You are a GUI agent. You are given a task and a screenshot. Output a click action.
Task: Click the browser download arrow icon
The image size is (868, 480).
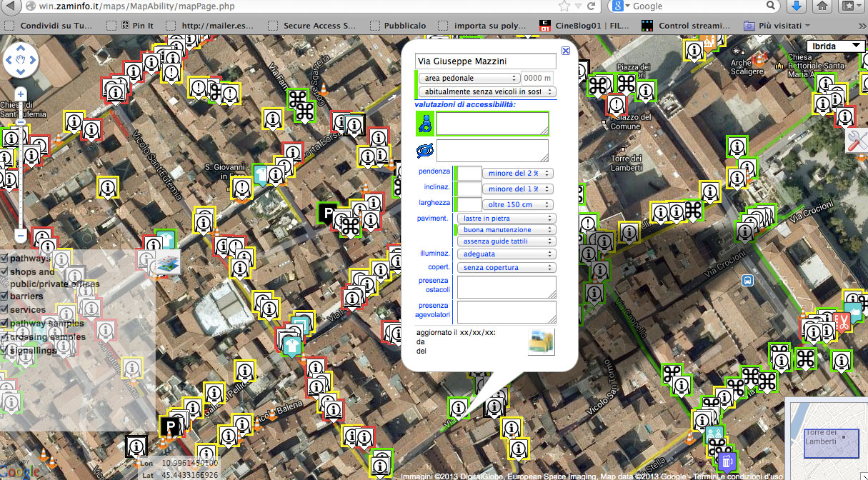[x=797, y=6]
